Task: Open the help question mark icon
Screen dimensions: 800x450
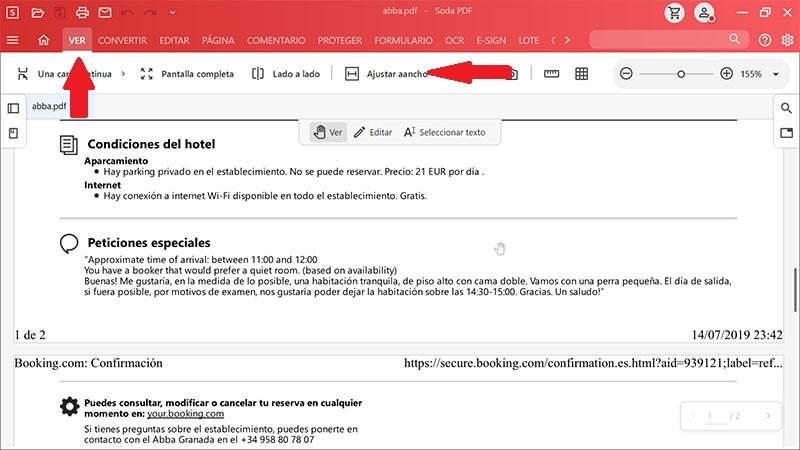Action: (764, 40)
